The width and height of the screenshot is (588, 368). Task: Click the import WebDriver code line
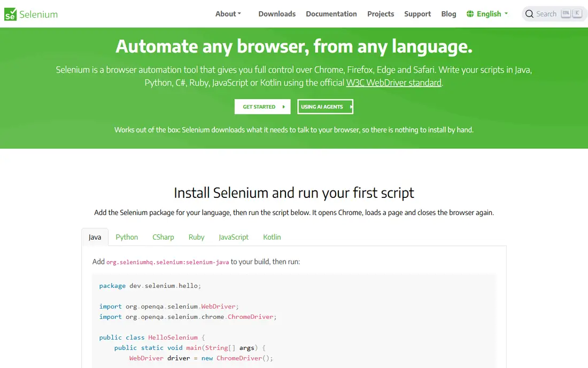pos(169,306)
